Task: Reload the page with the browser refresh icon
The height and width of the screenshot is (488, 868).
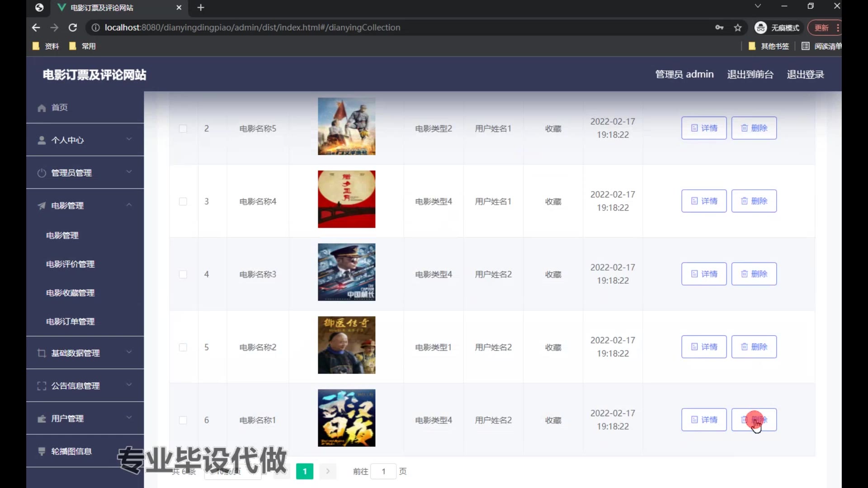Action: 72,28
